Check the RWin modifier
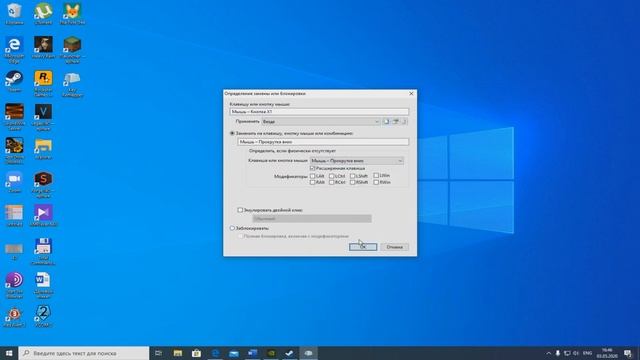This screenshot has height=360, width=640. tap(376, 182)
